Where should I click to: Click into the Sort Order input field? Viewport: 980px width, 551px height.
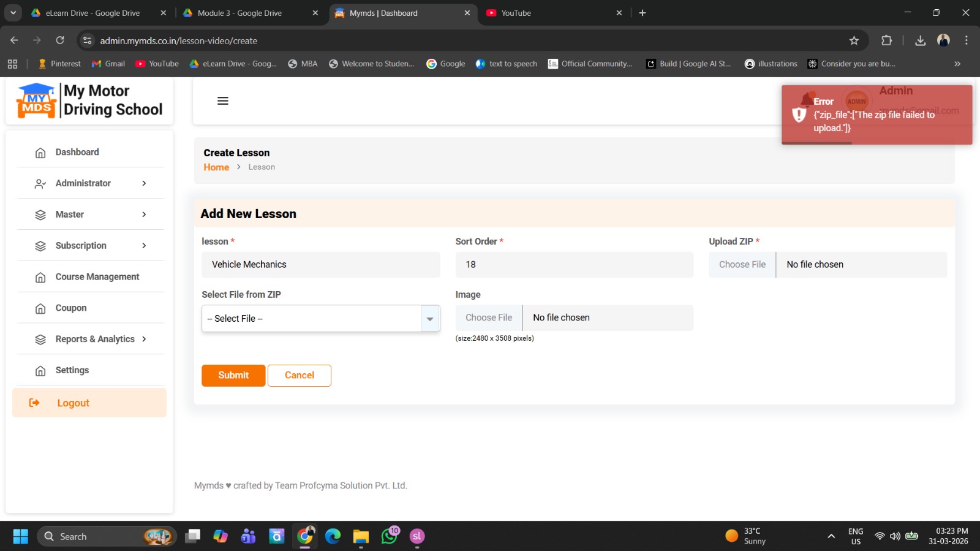[x=574, y=265]
